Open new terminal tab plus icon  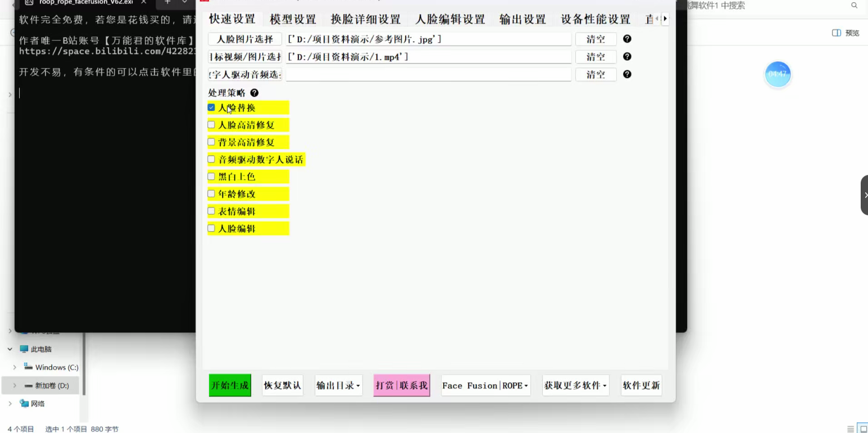167,2
